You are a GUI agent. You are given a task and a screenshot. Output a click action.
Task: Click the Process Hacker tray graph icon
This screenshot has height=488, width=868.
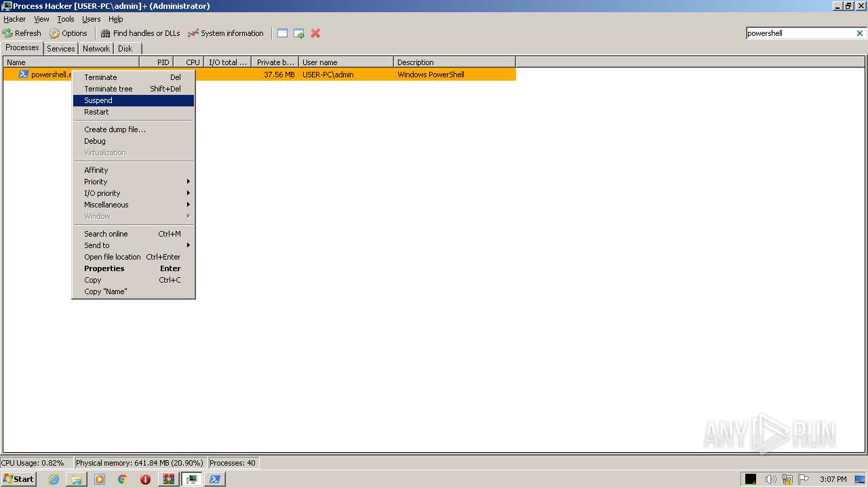pos(751,479)
